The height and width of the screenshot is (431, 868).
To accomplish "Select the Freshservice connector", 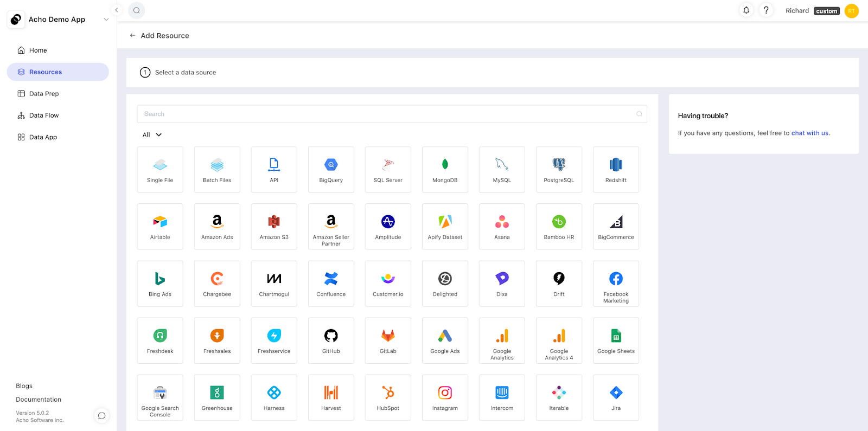I will click(x=274, y=340).
